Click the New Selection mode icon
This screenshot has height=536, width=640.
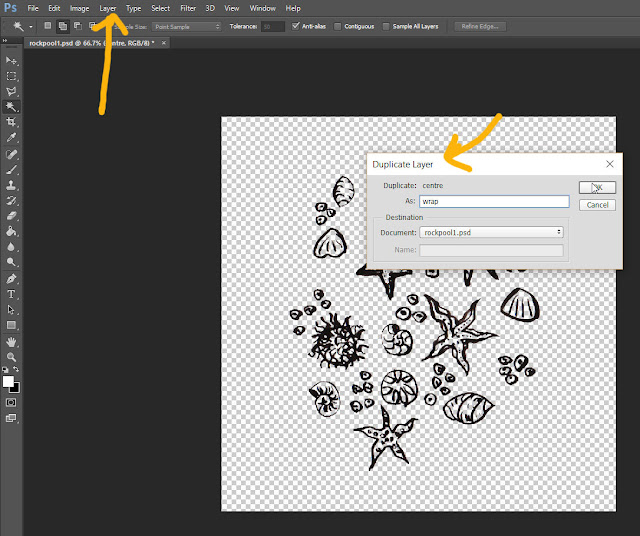48,26
